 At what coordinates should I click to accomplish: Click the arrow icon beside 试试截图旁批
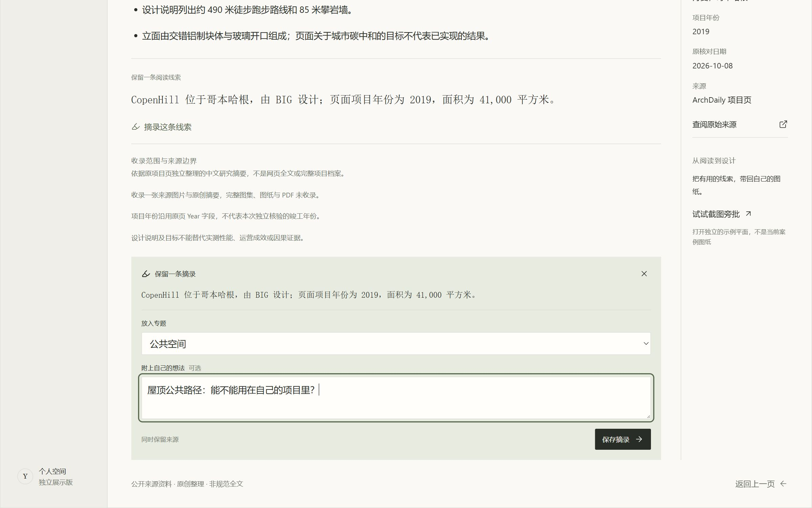(748, 214)
